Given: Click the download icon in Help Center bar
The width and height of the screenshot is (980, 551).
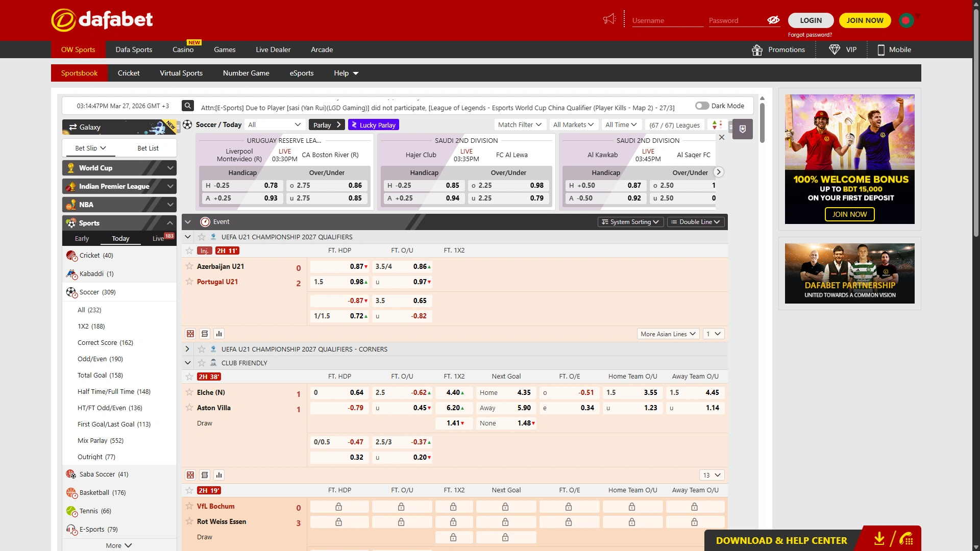Looking at the screenshot, I should click(x=879, y=539).
